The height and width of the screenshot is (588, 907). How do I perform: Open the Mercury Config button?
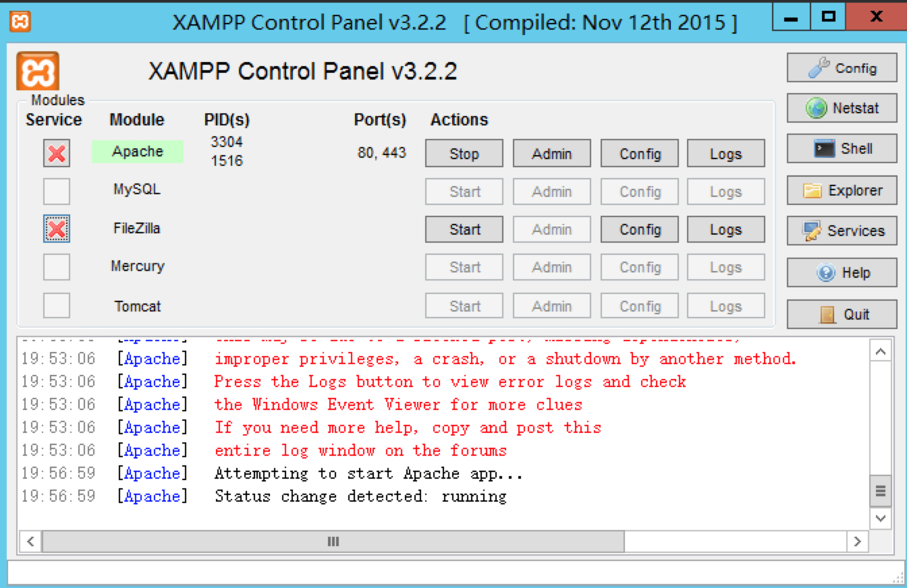[x=640, y=267]
